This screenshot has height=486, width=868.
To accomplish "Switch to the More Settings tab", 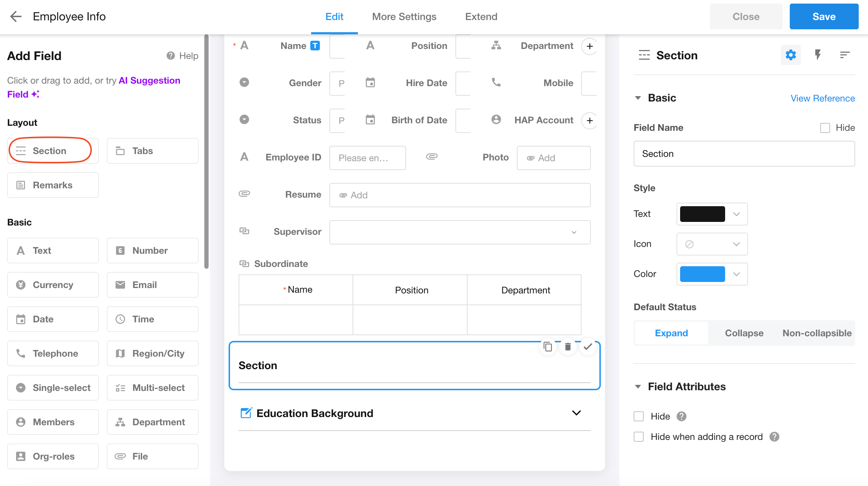I will pos(404,17).
